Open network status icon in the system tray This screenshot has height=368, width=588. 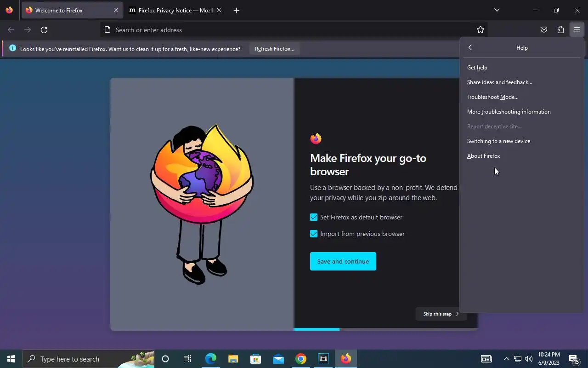click(x=518, y=359)
